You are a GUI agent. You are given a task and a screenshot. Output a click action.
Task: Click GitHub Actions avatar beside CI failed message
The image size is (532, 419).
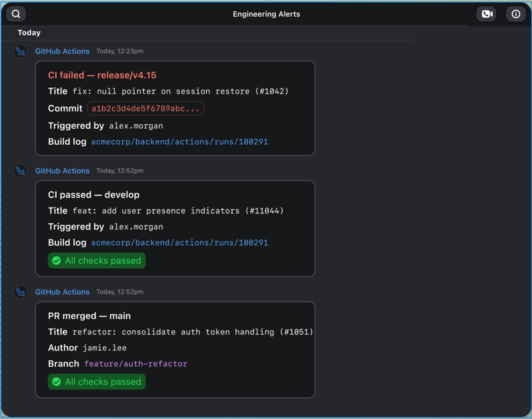[21, 51]
